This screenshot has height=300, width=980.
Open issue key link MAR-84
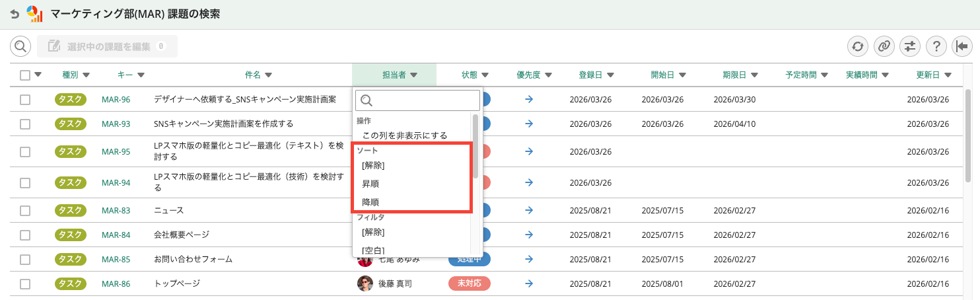tap(116, 235)
